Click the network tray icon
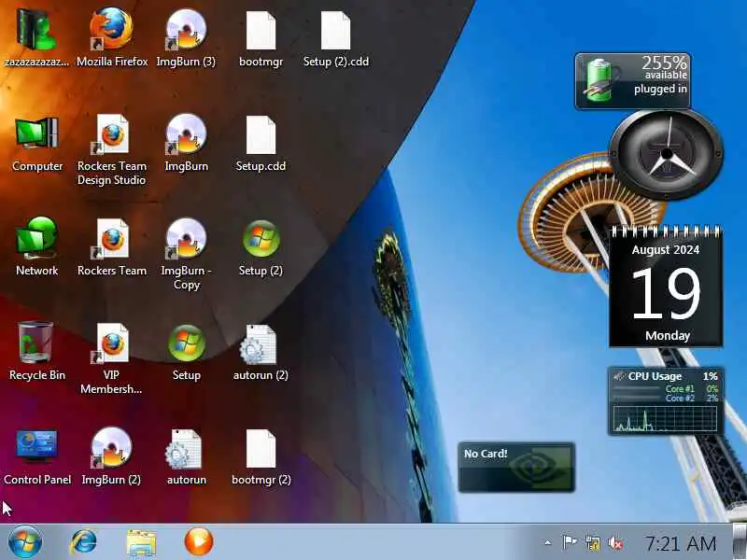The image size is (747, 560). (593, 543)
